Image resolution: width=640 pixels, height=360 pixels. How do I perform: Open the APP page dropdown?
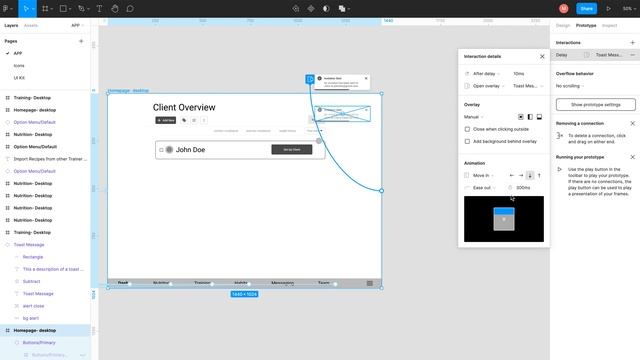pyautogui.click(x=77, y=25)
